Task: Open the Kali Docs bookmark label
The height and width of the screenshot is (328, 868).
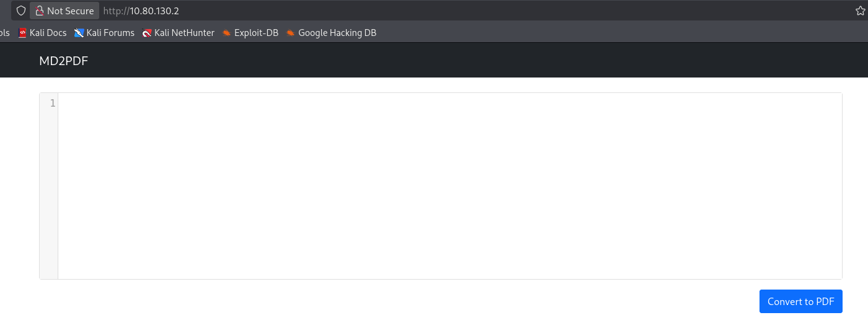Action: pyautogui.click(x=48, y=33)
